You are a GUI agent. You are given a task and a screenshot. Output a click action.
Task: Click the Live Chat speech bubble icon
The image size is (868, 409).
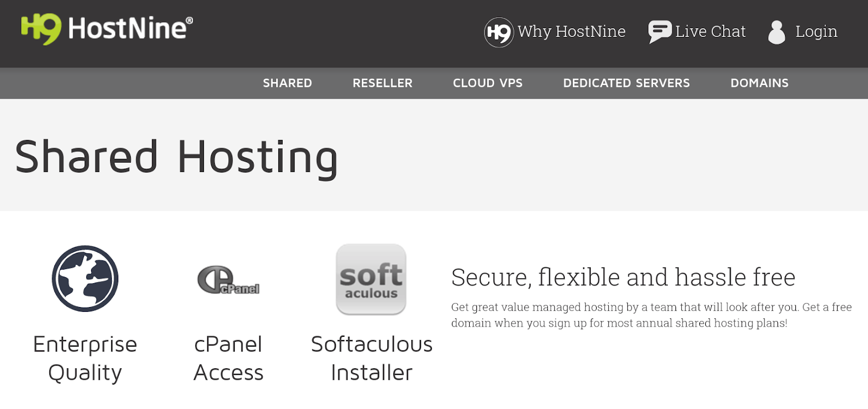[660, 32]
